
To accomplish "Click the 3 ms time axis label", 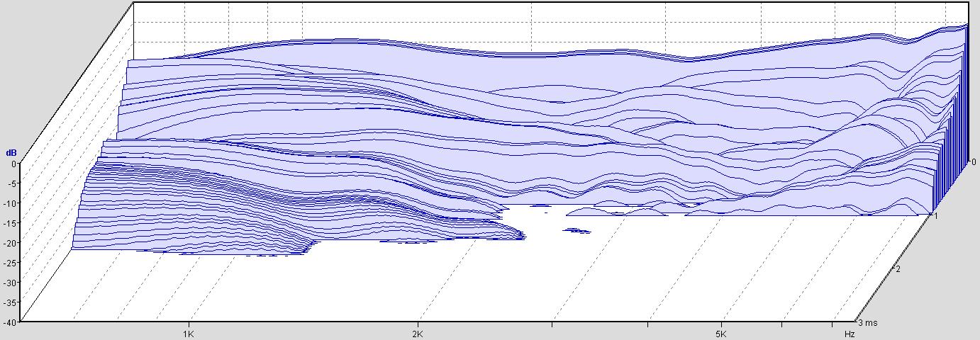I will 869,323.
